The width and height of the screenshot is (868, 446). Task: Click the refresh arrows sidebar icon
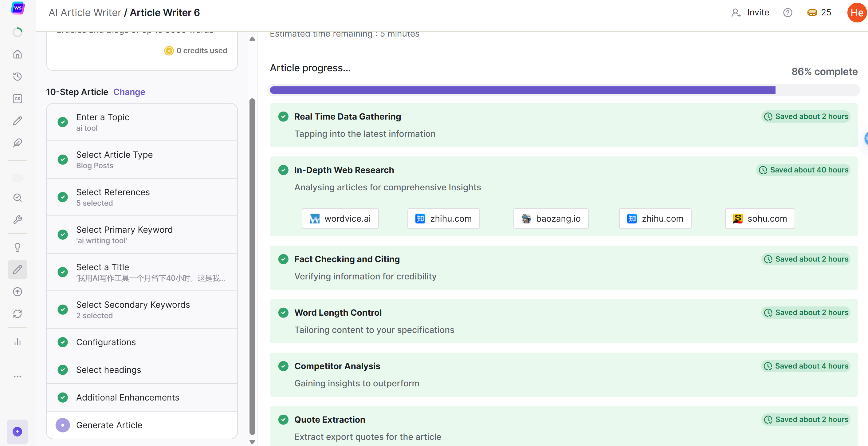pyautogui.click(x=18, y=314)
